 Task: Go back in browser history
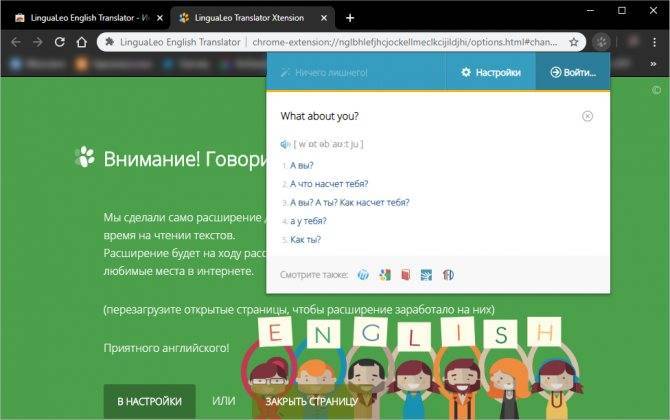tap(16, 42)
